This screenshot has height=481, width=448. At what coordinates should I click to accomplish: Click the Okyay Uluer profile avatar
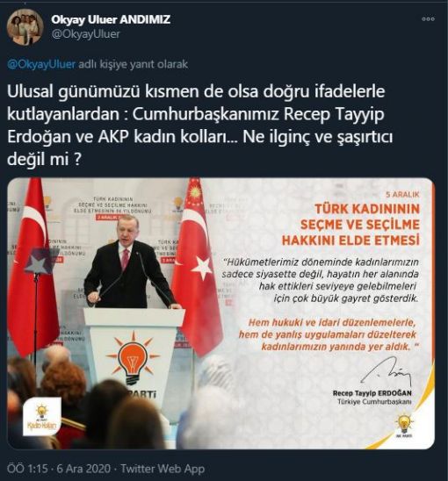click(25, 27)
